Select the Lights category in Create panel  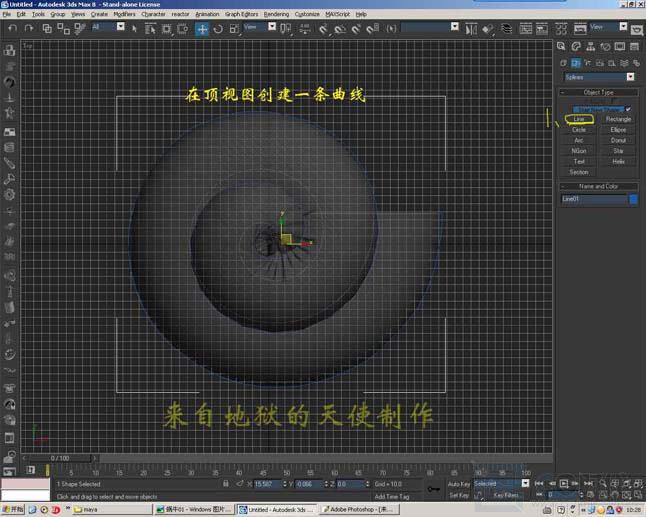(x=587, y=63)
